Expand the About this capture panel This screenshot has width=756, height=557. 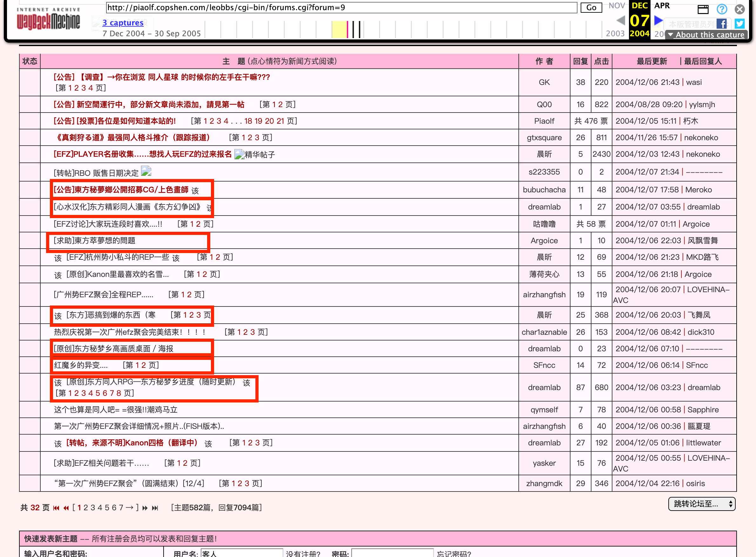point(706,35)
